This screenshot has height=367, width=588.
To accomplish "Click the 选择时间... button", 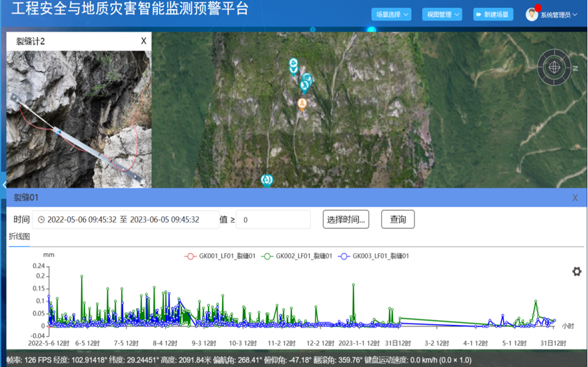I will 346,219.
